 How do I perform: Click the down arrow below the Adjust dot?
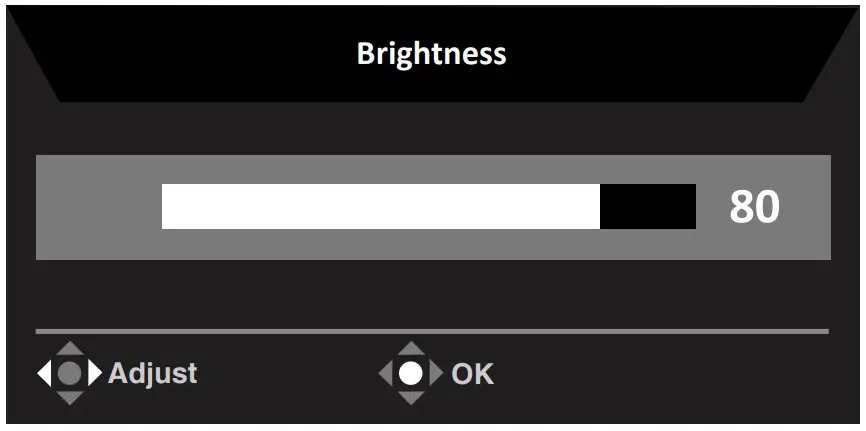tap(68, 397)
